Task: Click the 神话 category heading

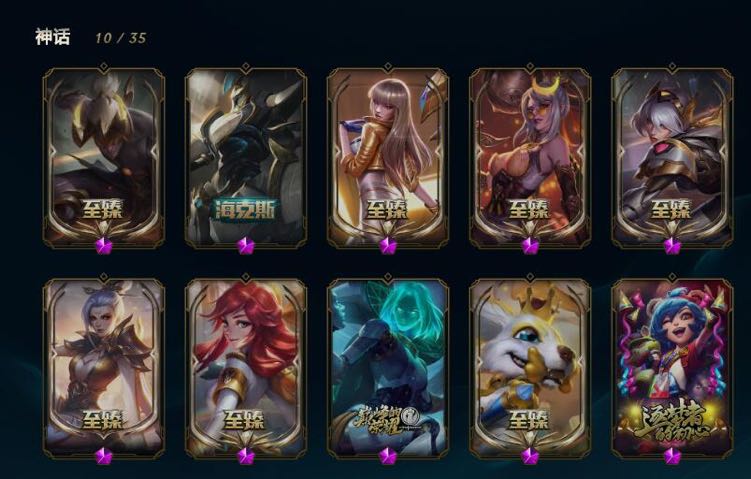Action: point(53,37)
